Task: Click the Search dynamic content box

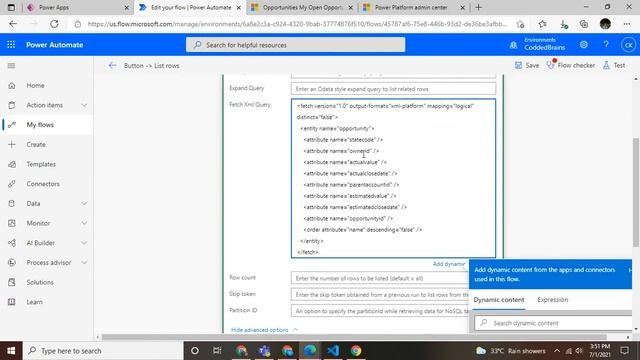Action: point(554,323)
